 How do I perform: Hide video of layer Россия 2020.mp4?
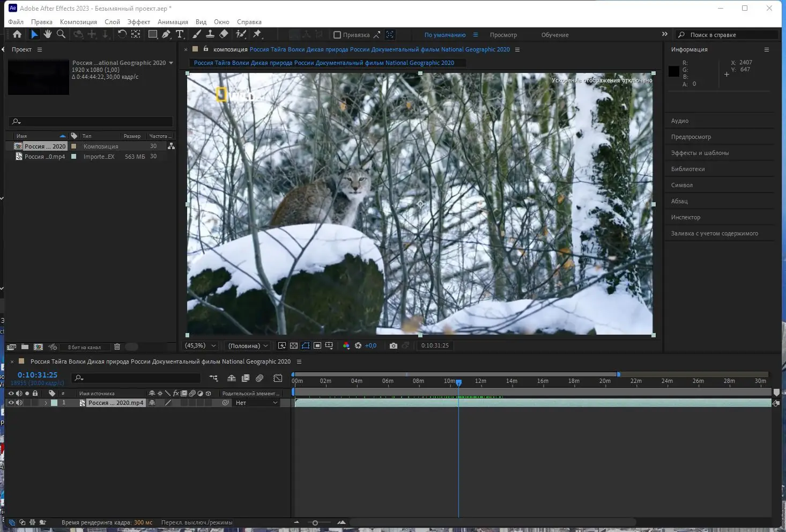(x=11, y=403)
